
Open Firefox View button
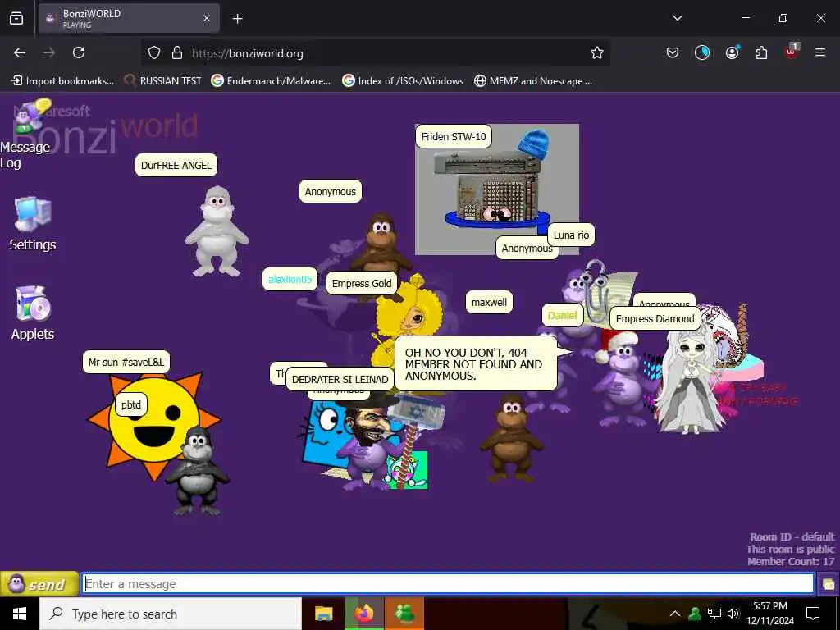pos(16,19)
